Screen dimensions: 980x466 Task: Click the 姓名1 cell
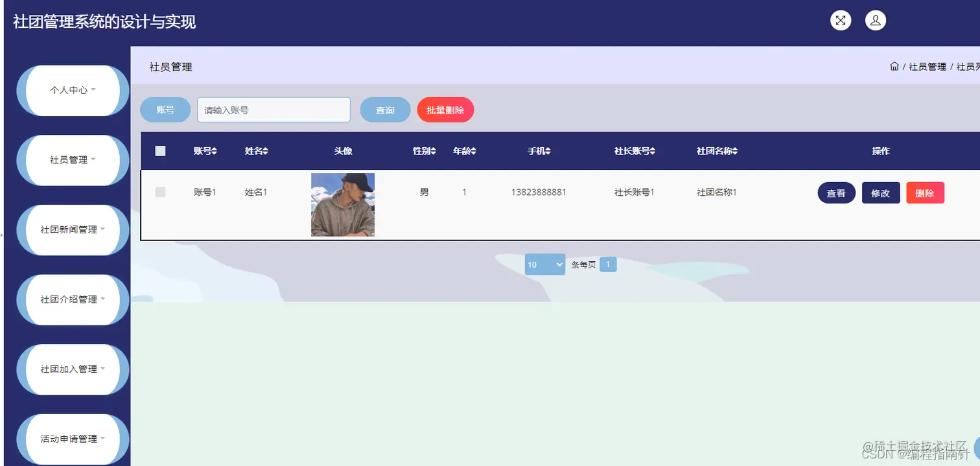pos(256,192)
